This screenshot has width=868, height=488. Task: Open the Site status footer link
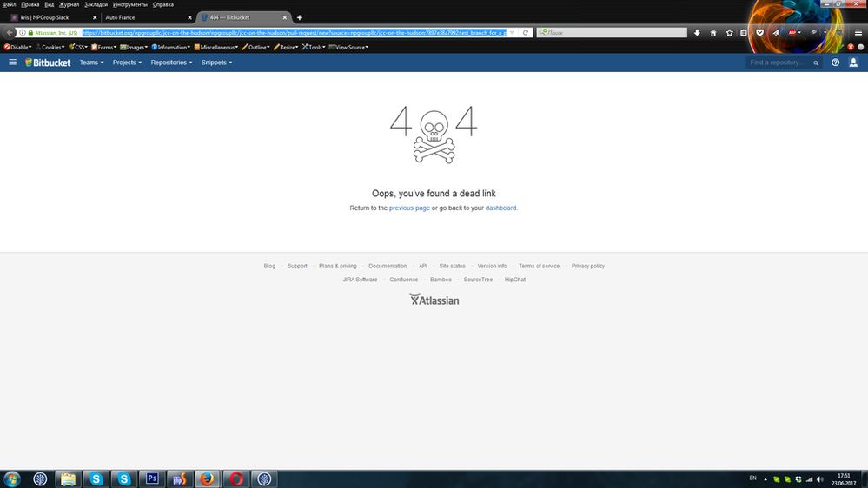[x=453, y=266]
